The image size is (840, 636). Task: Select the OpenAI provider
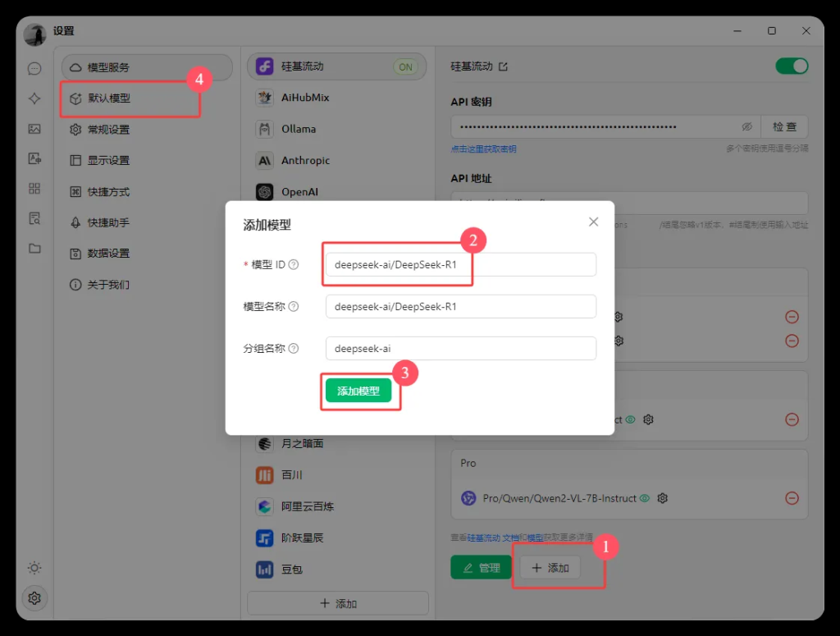click(337, 192)
